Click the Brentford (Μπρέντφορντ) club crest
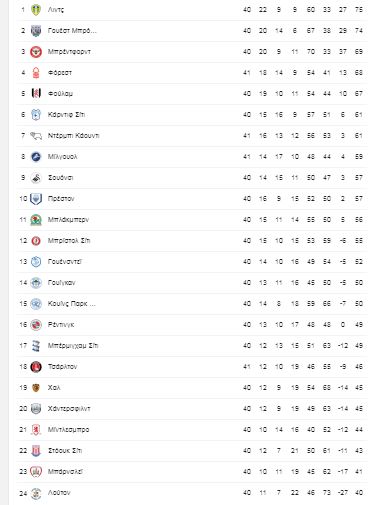 [36, 52]
